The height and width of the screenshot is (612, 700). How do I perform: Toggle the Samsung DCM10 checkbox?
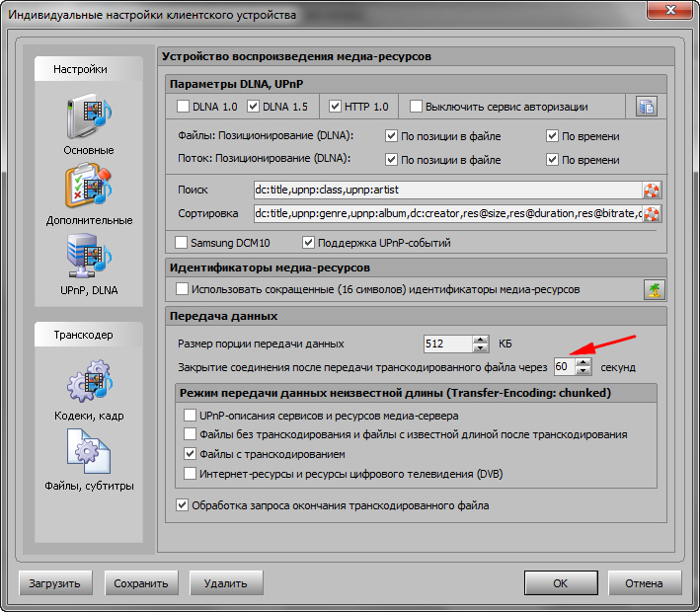pyautogui.click(x=182, y=243)
